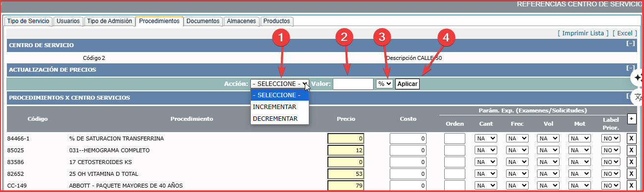Remove the HEMOGRAMA COMPLETO row with its X
The image size is (644, 192).
pyautogui.click(x=632, y=150)
